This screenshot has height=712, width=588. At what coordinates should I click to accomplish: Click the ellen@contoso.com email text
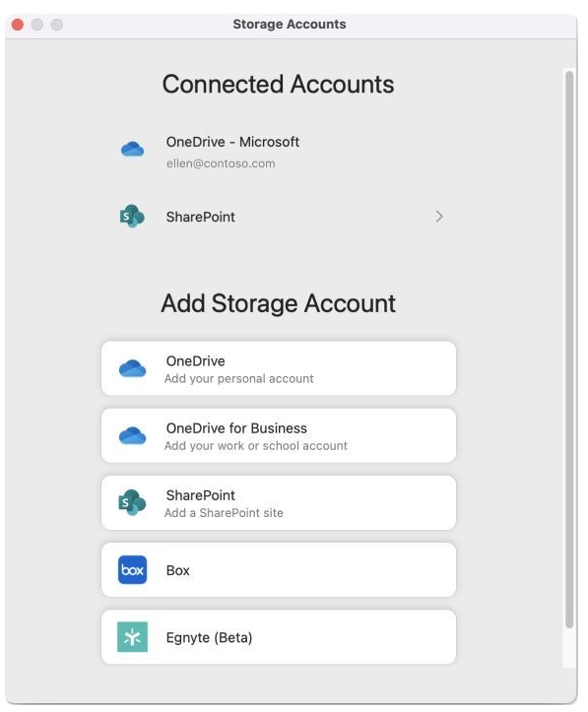click(221, 163)
